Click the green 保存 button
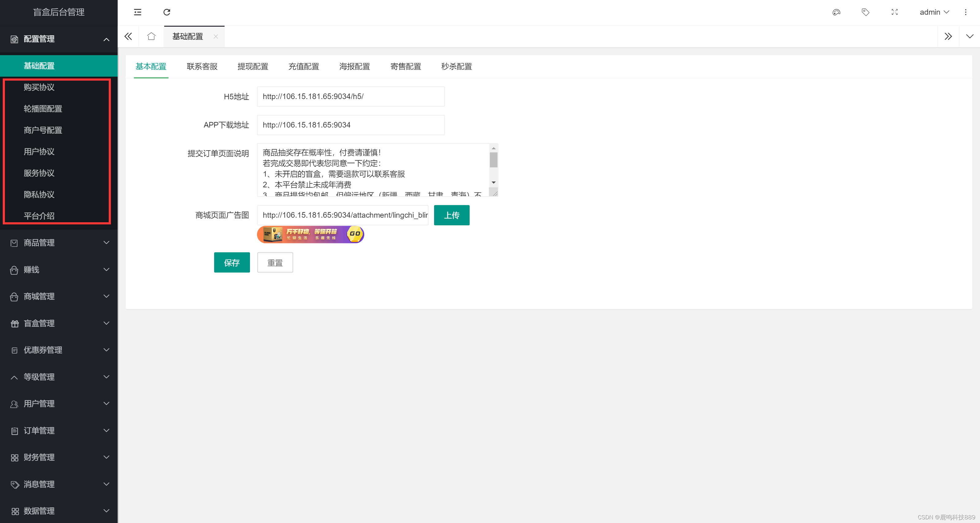This screenshot has width=980, height=523. (232, 263)
